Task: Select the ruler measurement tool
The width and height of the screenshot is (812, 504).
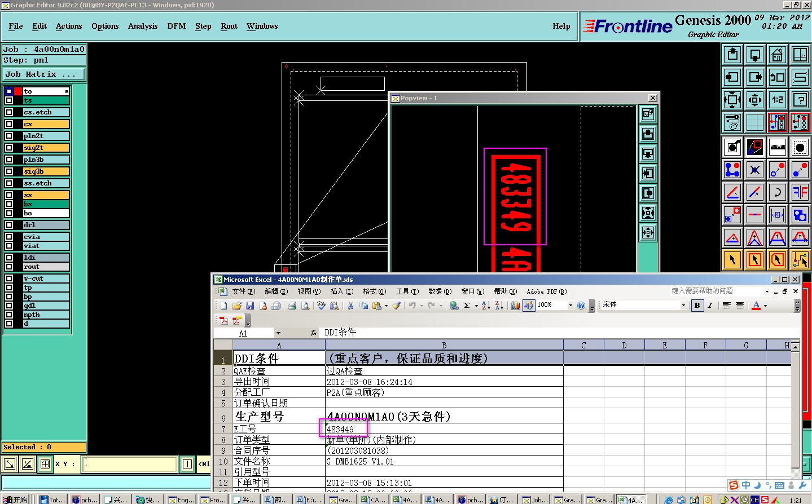Action: pos(778,147)
